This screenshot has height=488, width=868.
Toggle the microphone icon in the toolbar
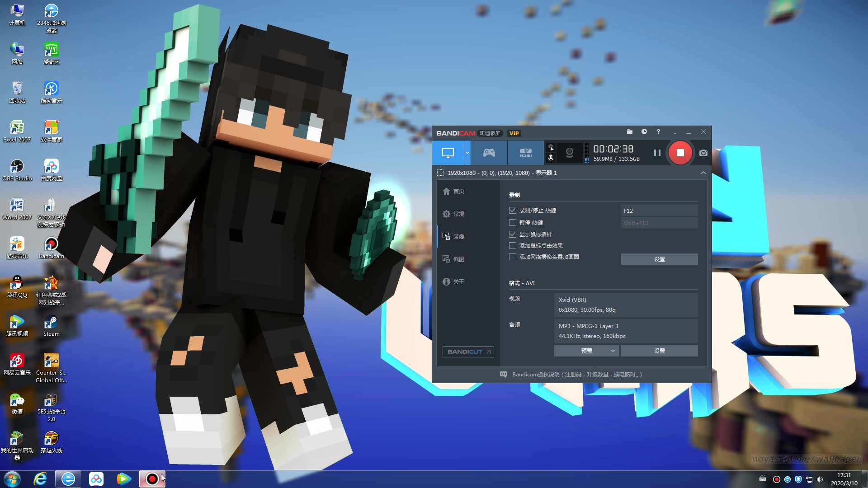click(551, 158)
